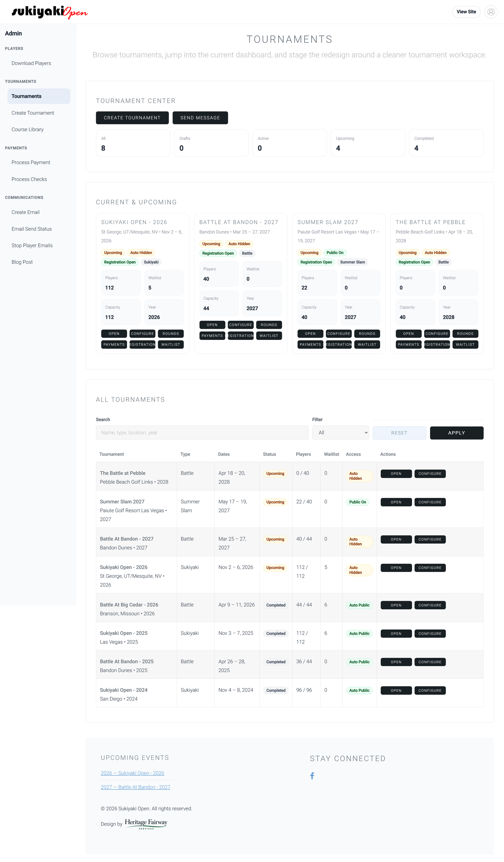Open Rounds on Battle At Bandon - 2027 card
The width and height of the screenshot is (504, 862).
pos(269,325)
